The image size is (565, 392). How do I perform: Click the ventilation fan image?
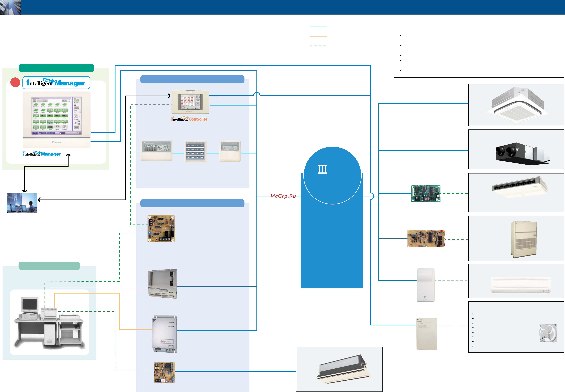pos(548,333)
